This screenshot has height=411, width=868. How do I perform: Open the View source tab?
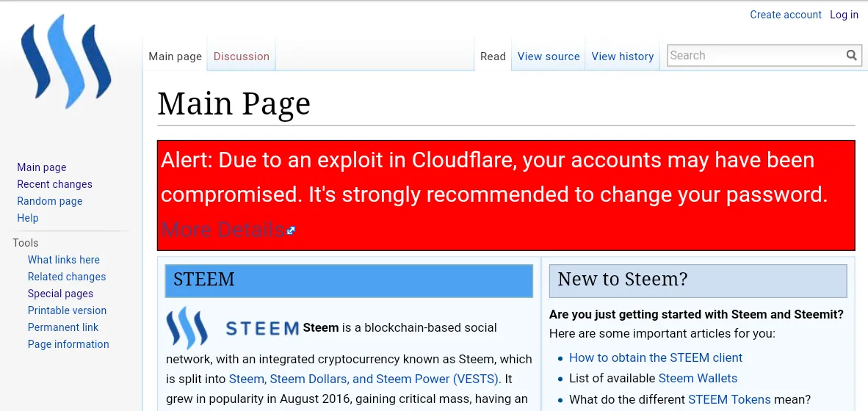(548, 57)
